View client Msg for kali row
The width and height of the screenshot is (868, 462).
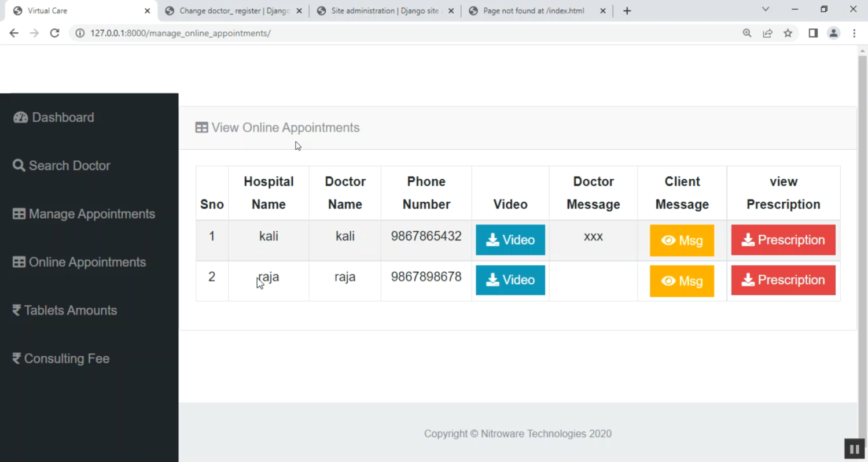coord(682,241)
